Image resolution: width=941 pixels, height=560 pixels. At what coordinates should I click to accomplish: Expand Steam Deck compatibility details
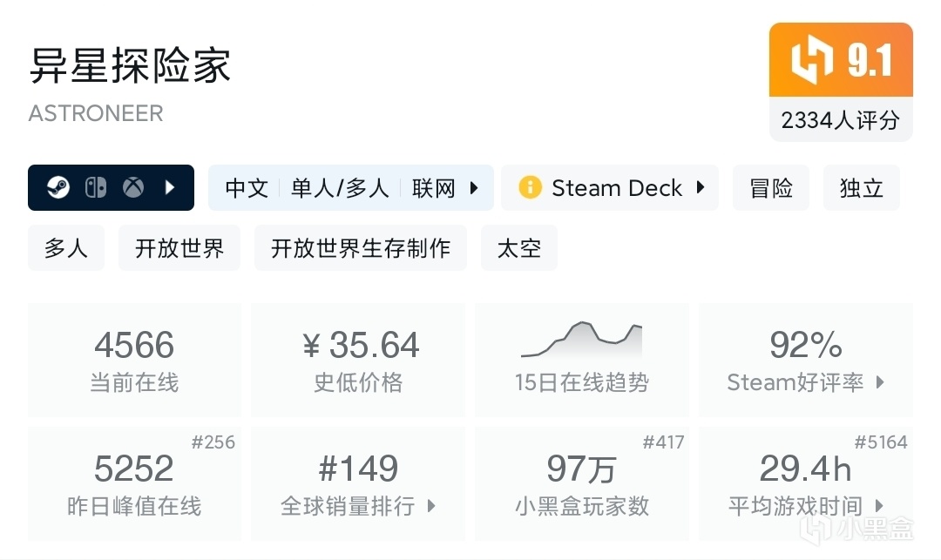click(x=700, y=187)
